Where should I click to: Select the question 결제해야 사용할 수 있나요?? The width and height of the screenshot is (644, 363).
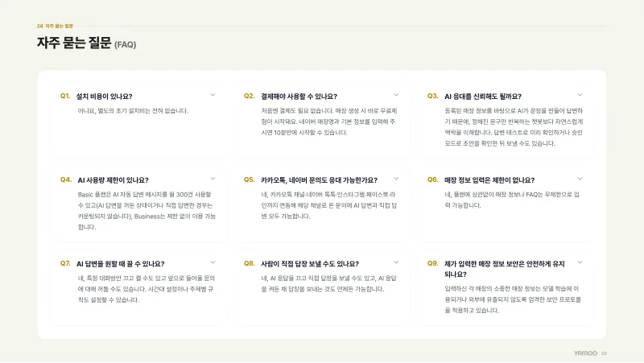(299, 97)
